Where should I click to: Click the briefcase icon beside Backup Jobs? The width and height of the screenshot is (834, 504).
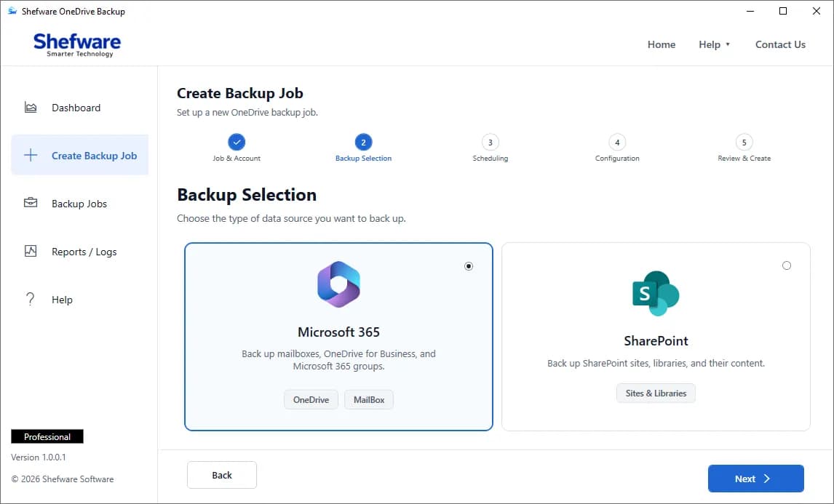(31, 203)
